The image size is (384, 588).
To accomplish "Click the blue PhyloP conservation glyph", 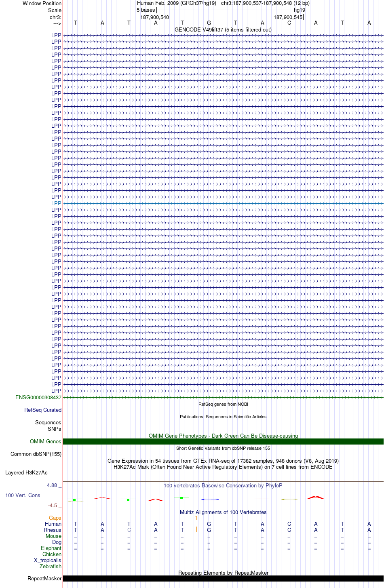I will 210,499.
